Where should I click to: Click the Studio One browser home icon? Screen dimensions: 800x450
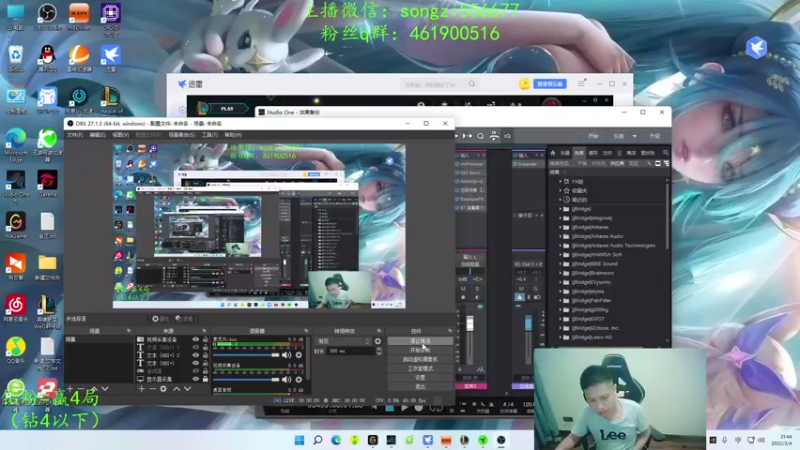[x=553, y=153]
